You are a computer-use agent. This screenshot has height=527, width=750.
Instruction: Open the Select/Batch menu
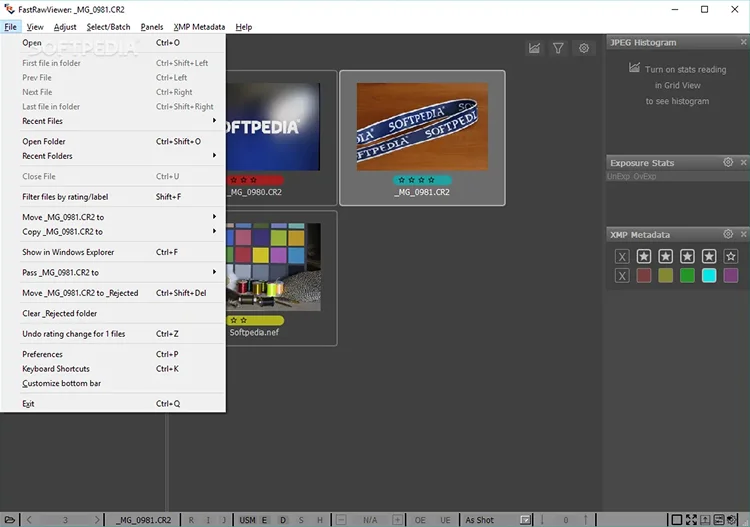(x=108, y=27)
